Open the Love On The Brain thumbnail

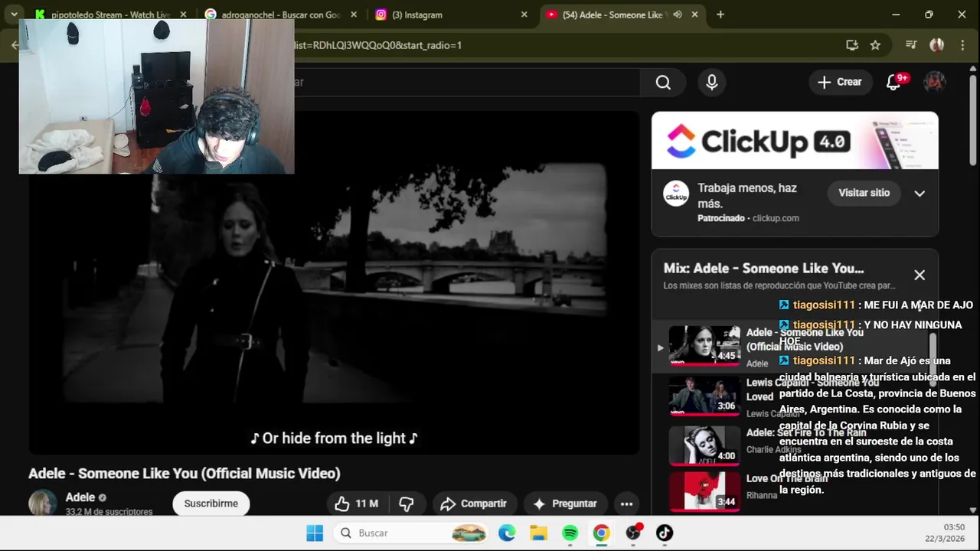tap(704, 492)
